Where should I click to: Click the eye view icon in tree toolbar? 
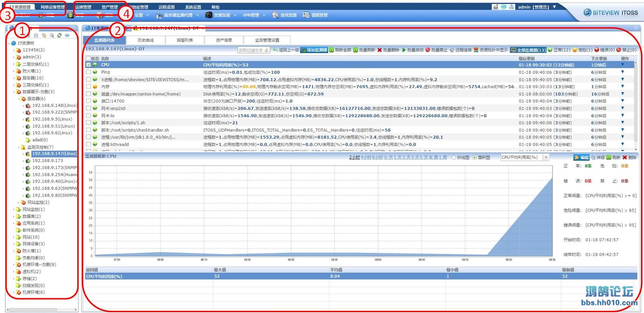(67, 35)
